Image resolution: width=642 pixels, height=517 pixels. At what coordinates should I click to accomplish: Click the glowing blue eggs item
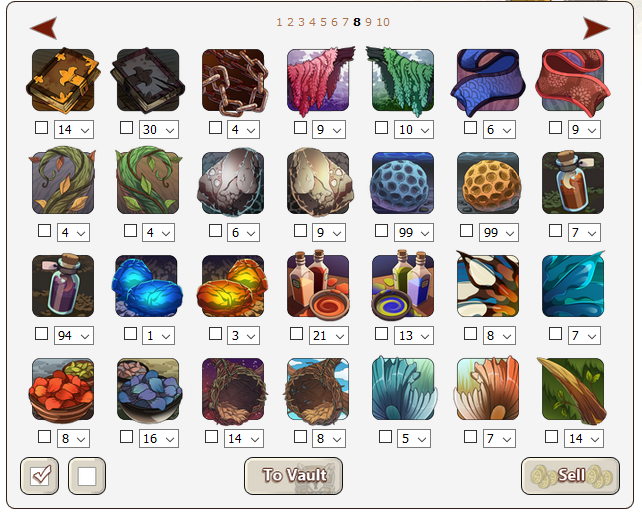coord(147,286)
